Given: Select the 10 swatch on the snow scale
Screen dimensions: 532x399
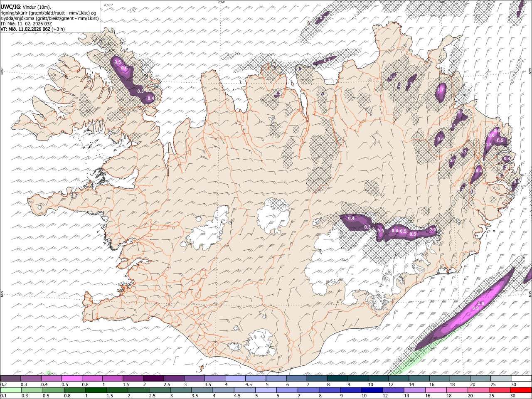Looking at the screenshot, I should pos(377,378).
